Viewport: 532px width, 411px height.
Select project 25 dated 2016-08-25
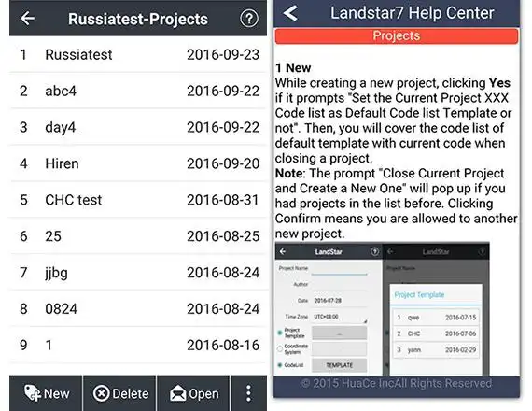(138, 236)
